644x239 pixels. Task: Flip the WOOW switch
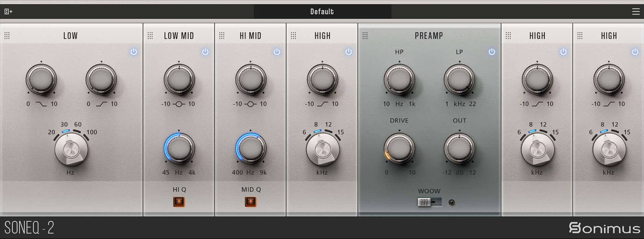[429, 202]
